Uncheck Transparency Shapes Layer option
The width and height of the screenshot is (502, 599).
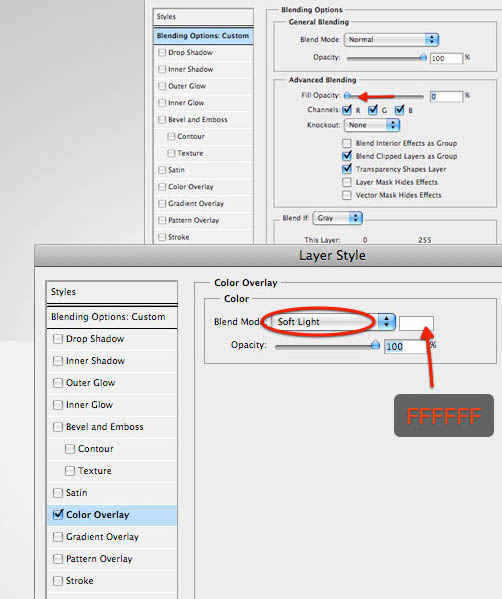[x=347, y=169]
